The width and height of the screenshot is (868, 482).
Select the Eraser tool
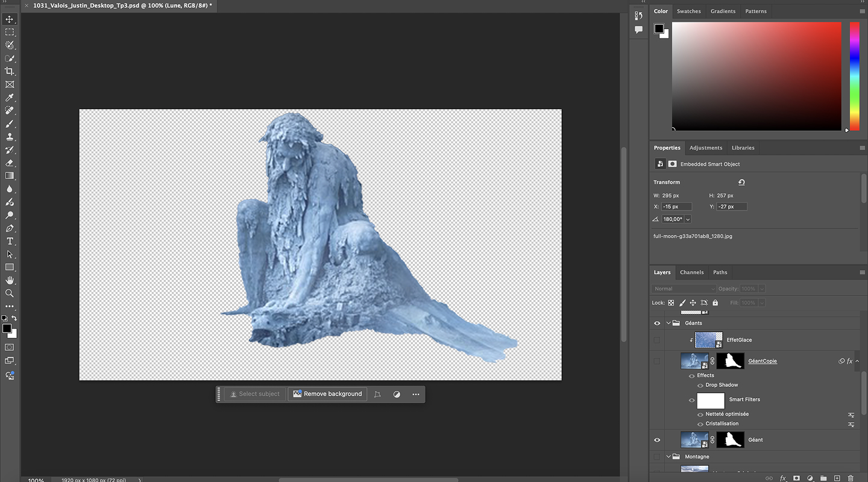[x=10, y=163]
